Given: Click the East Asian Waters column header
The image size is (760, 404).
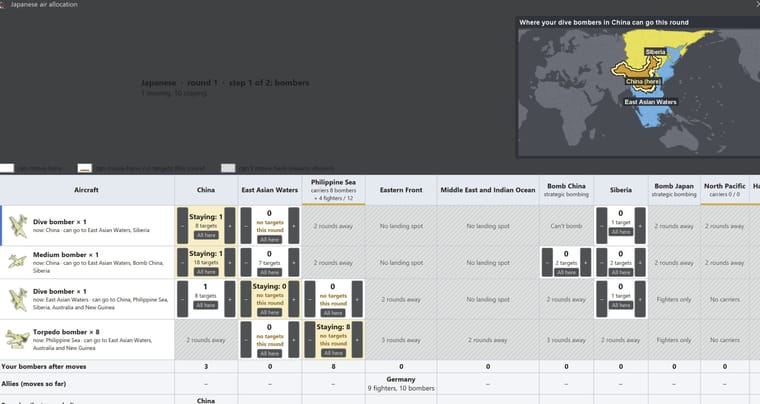Looking at the screenshot, I should tap(269, 190).
